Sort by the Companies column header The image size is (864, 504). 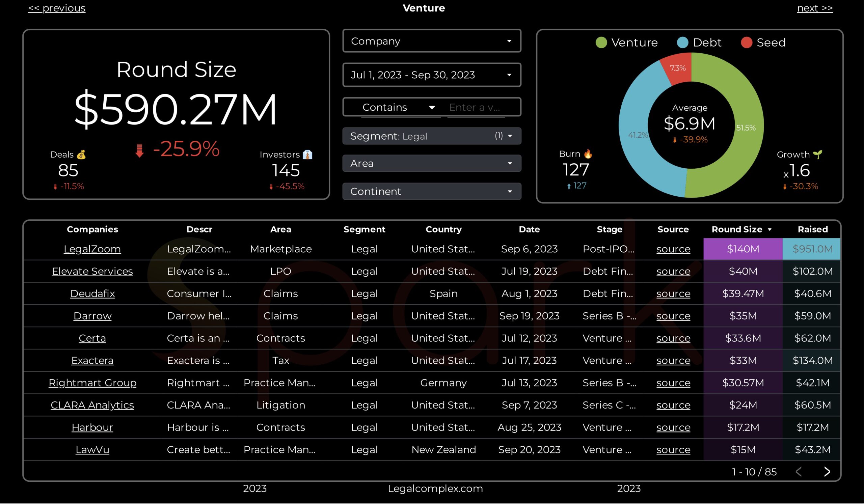pos(92,229)
